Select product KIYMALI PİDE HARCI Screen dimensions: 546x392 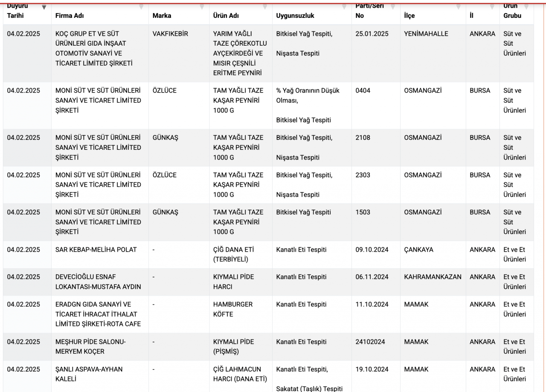pos(234,282)
